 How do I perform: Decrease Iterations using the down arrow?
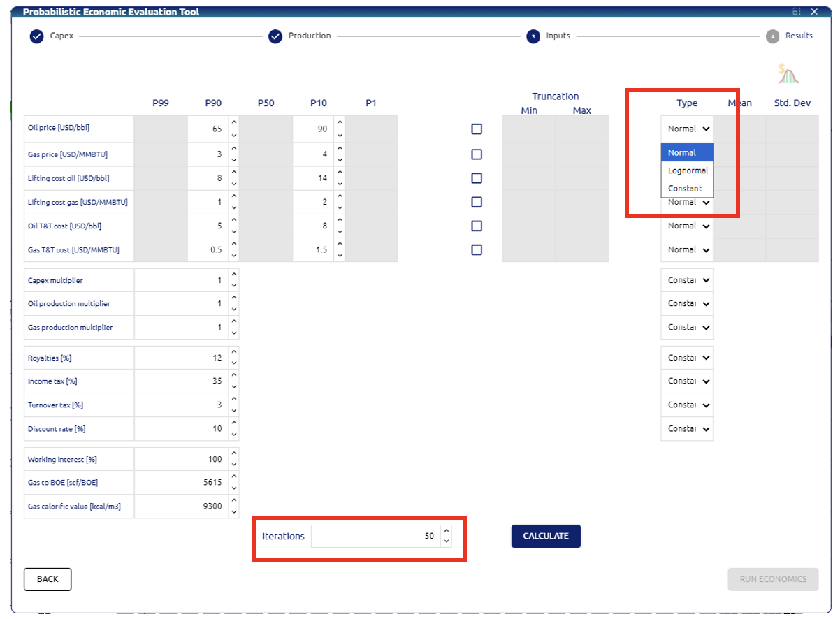coord(447,542)
